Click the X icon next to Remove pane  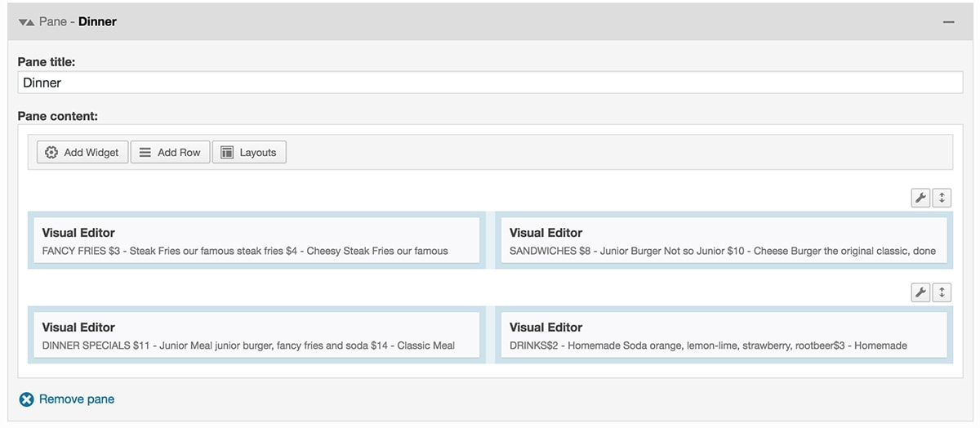pyautogui.click(x=26, y=399)
